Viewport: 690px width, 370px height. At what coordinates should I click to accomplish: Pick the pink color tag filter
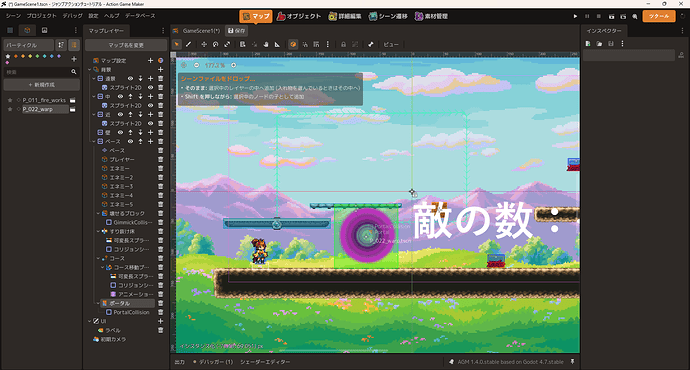click(x=7, y=62)
